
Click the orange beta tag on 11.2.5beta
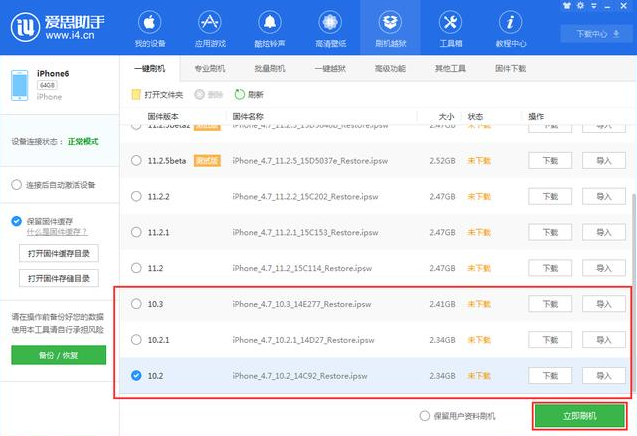coord(207,161)
